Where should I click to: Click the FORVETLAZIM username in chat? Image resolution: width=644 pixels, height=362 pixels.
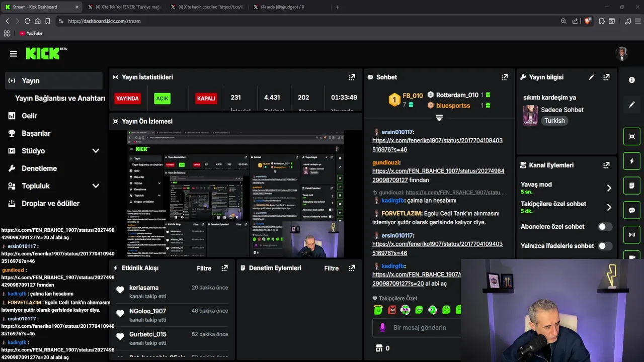pos(401,213)
